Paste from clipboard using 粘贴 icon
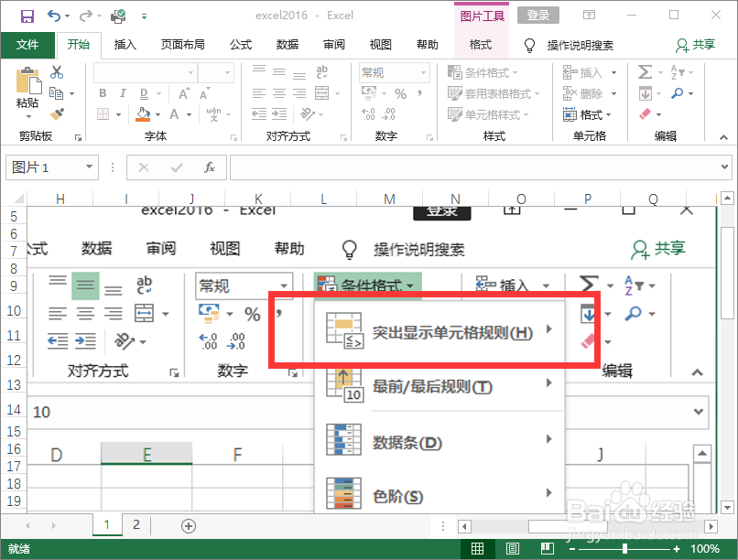This screenshot has width=738, height=560. 27,81
